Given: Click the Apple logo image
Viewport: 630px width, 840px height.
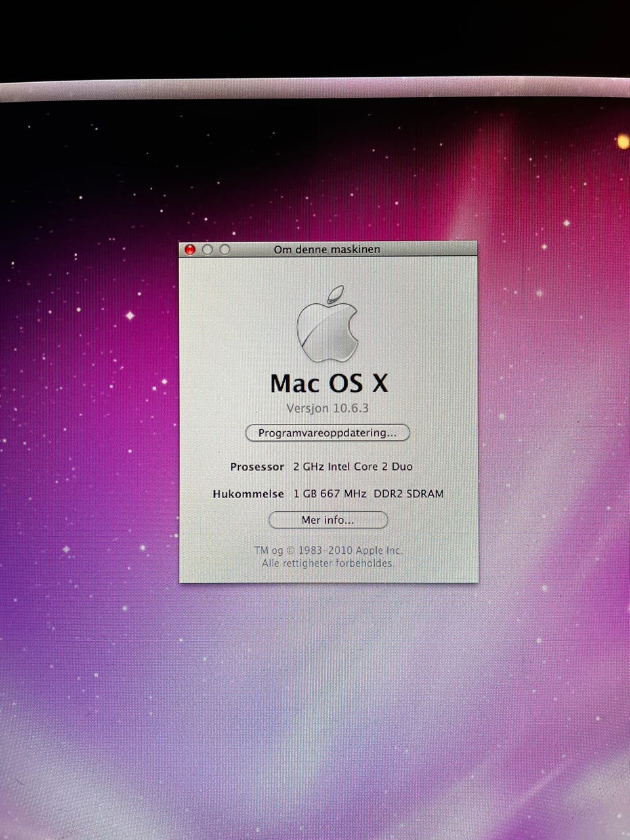Looking at the screenshot, I should click(x=327, y=324).
